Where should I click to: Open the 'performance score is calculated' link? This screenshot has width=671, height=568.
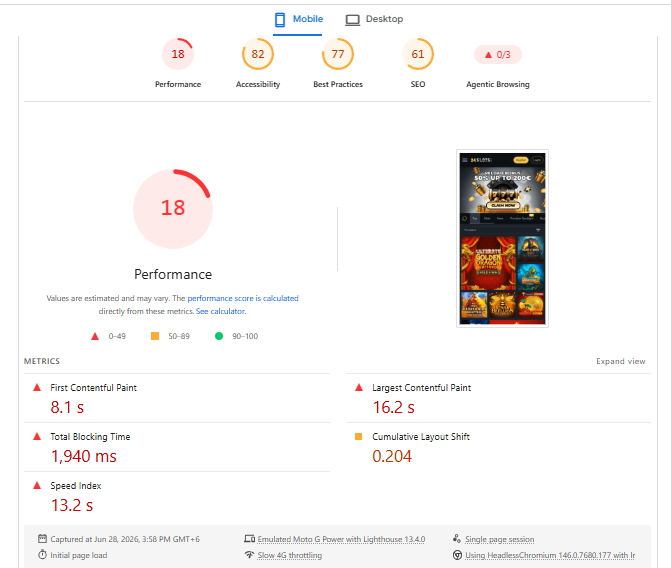click(243, 298)
